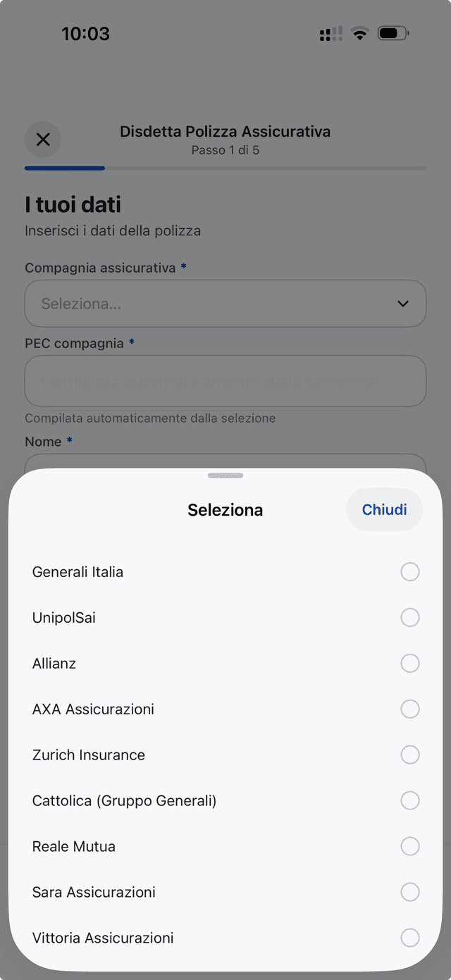The image size is (451, 980).
Task: Click the step progress bar
Action: [225, 168]
